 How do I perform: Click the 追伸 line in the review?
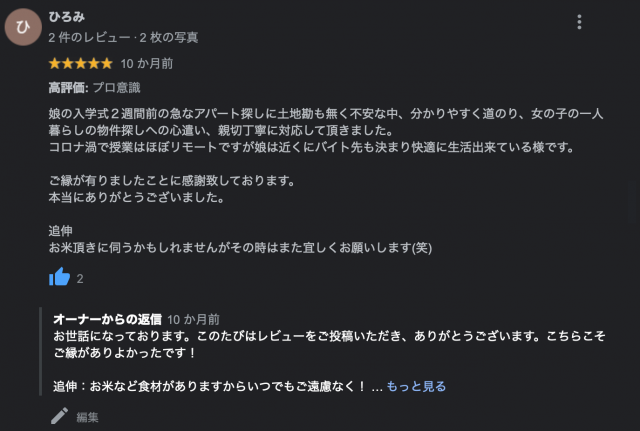60,231
